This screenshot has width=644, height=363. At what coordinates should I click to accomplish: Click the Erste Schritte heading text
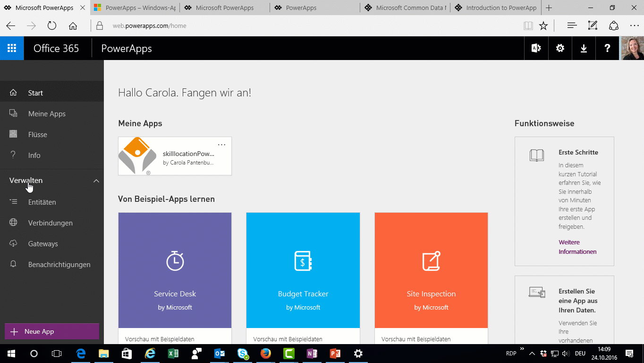pyautogui.click(x=578, y=152)
